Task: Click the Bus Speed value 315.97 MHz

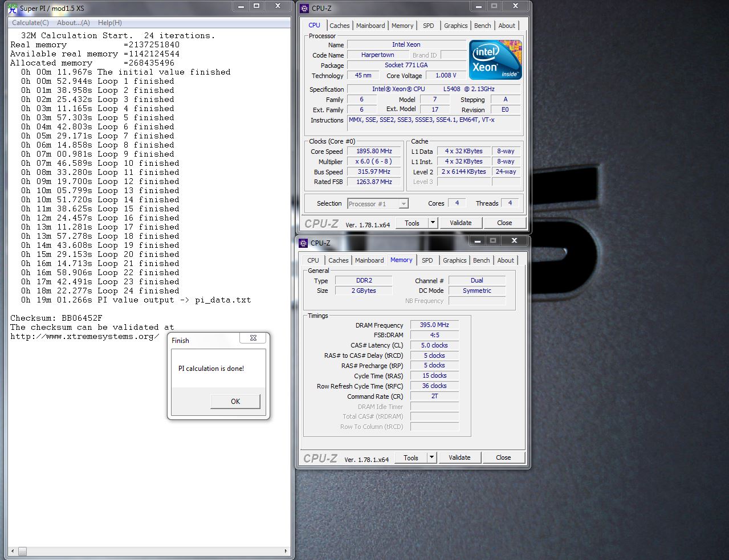Action: pos(374,172)
